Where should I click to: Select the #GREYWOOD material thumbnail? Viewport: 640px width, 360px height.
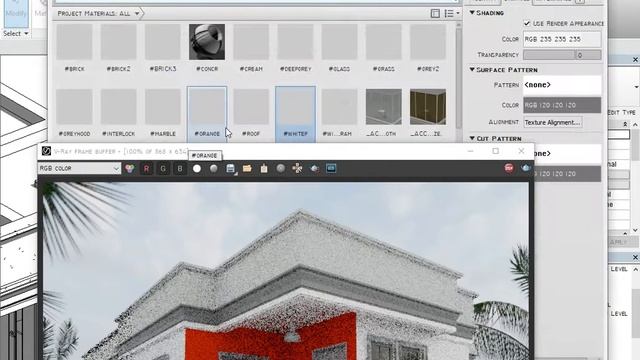click(x=74, y=107)
